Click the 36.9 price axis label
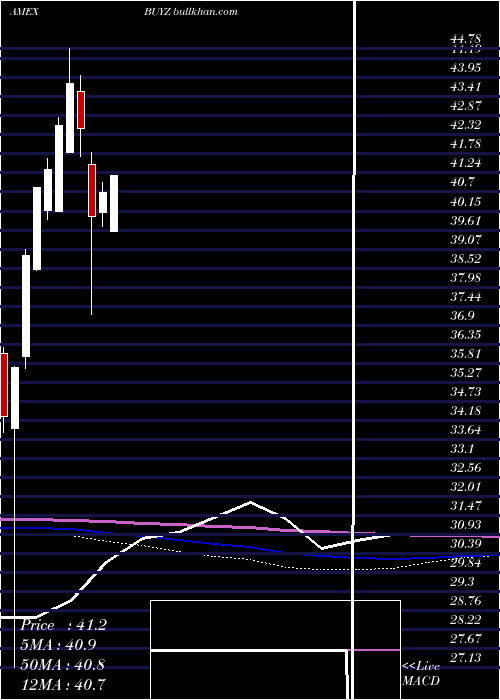The height and width of the screenshot is (700, 500). tap(462, 316)
